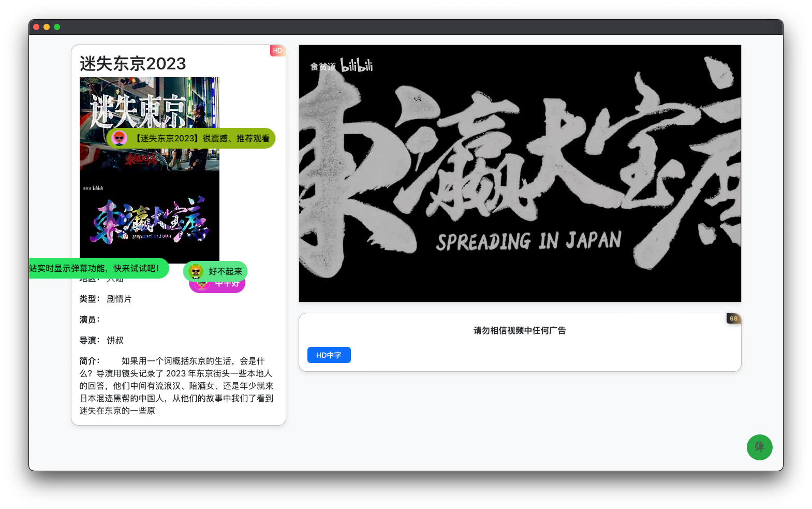Image resolution: width=812 pixels, height=509 pixels.
Task: Click the 请勿相信视频中任何广告 notice
Action: [520, 330]
